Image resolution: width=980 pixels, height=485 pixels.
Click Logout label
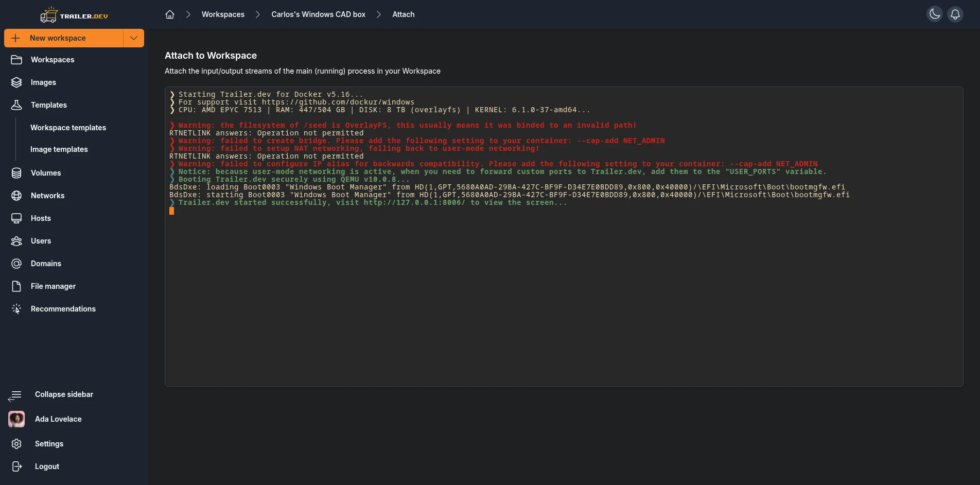(x=47, y=466)
